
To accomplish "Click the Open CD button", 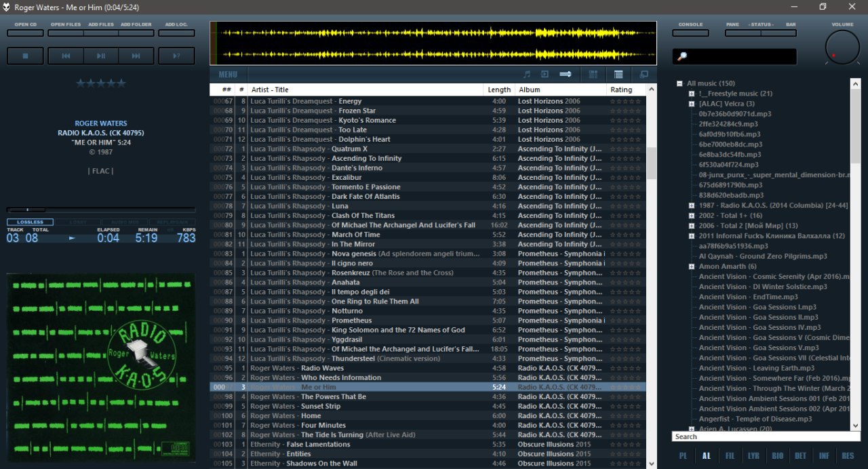I will (26, 33).
